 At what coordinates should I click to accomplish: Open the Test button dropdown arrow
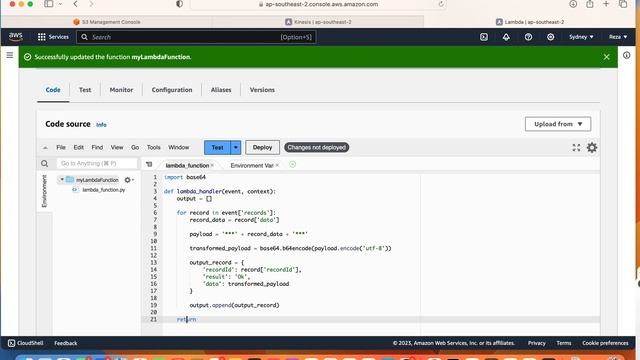236,147
